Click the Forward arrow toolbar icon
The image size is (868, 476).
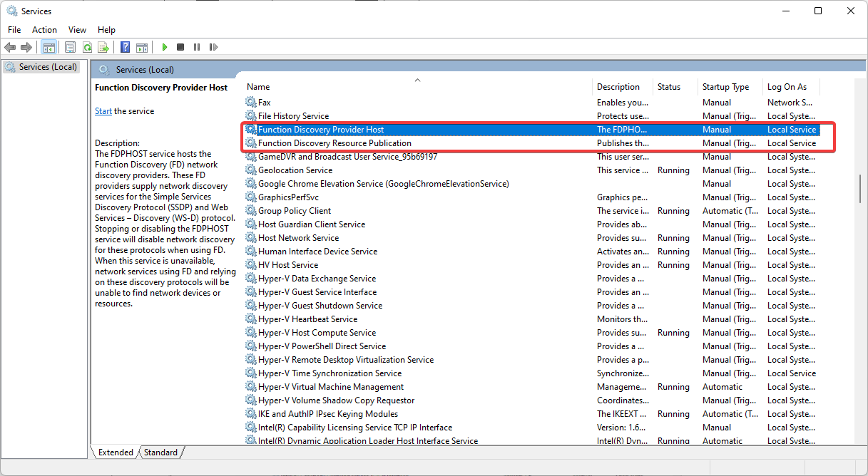click(x=26, y=47)
